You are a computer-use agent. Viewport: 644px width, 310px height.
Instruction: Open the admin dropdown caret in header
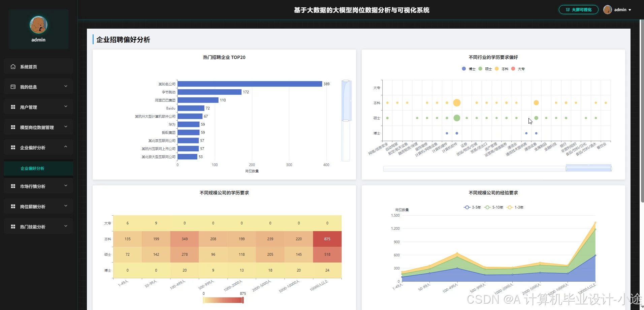click(630, 10)
